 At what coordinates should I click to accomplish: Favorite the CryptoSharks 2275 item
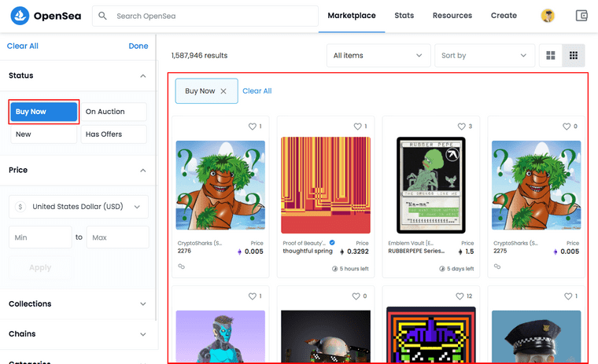(567, 126)
